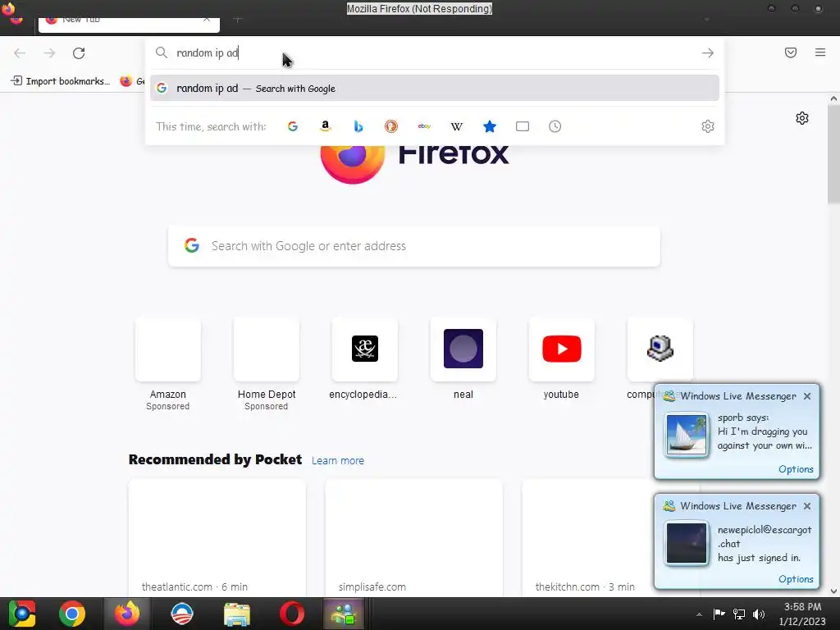Screen dimensions: 840x630
Task: Search this time with Wikipedia icon
Action: [457, 126]
